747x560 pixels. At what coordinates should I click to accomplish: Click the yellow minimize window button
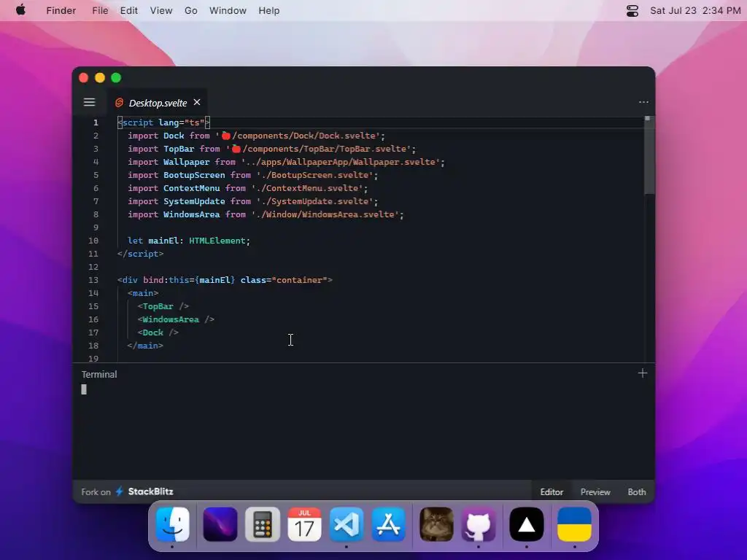click(99, 77)
